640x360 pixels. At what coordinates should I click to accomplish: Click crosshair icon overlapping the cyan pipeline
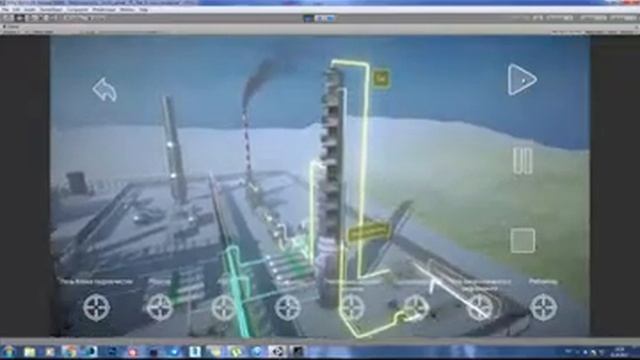pyautogui.click(x=224, y=307)
